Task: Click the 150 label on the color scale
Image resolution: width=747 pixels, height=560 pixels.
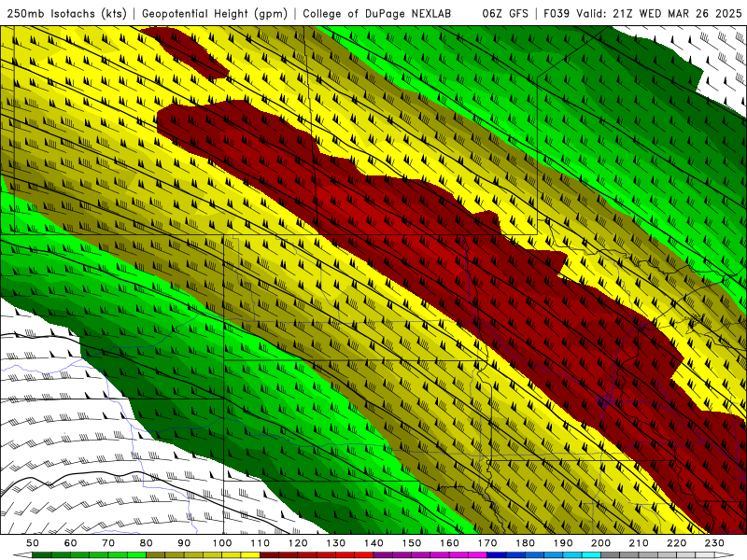Action: [x=412, y=543]
